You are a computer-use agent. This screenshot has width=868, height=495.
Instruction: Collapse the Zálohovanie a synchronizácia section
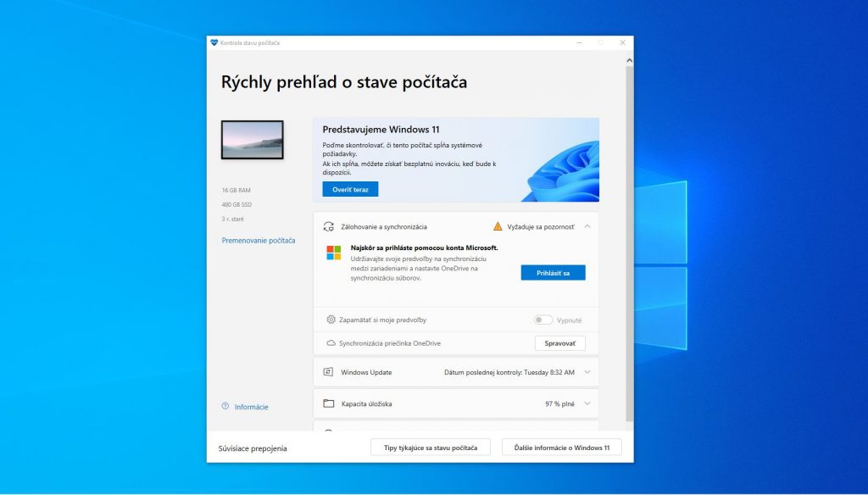(x=587, y=226)
